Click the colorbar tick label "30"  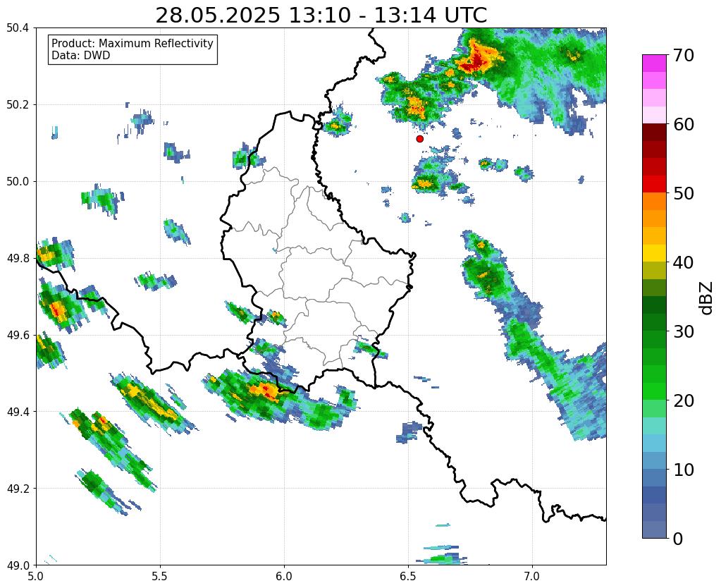click(x=683, y=331)
